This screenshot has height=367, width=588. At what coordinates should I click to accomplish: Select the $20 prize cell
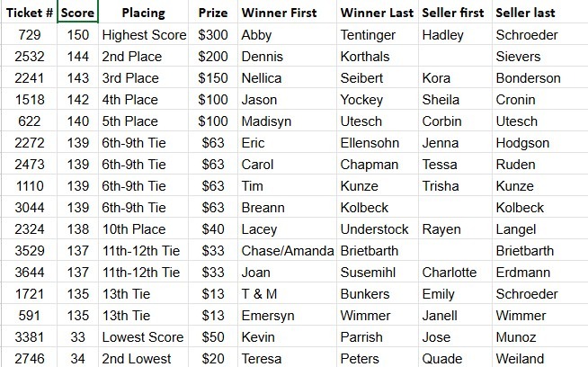coord(212,359)
